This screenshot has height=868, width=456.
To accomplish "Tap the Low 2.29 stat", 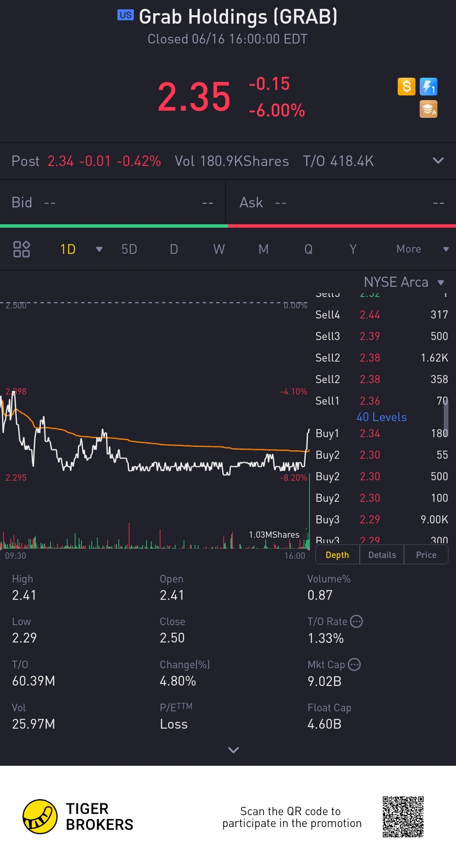I will click(x=24, y=630).
